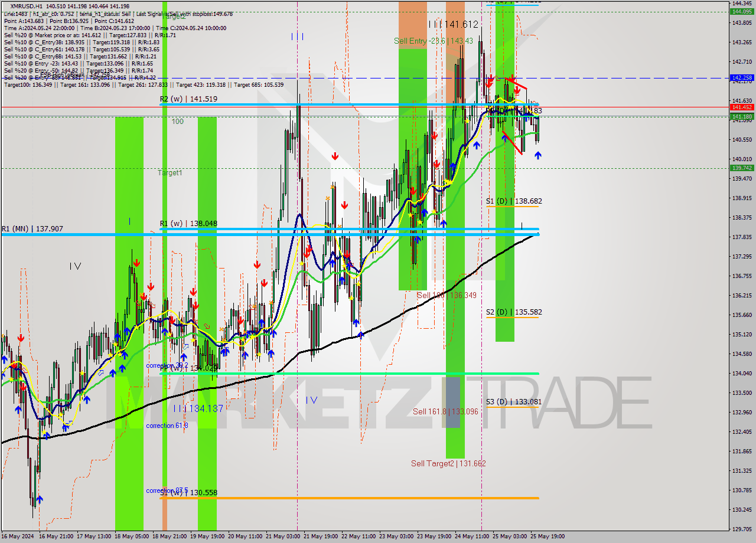Select the R1 (w) | 138.048 label
Screen dimensions: 756x543
pyautogui.click(x=188, y=224)
